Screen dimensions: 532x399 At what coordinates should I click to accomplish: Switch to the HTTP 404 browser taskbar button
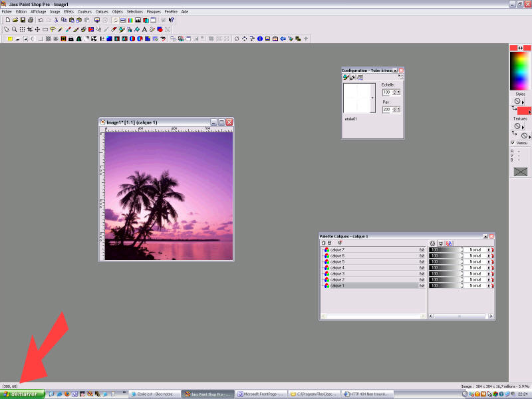368,394
